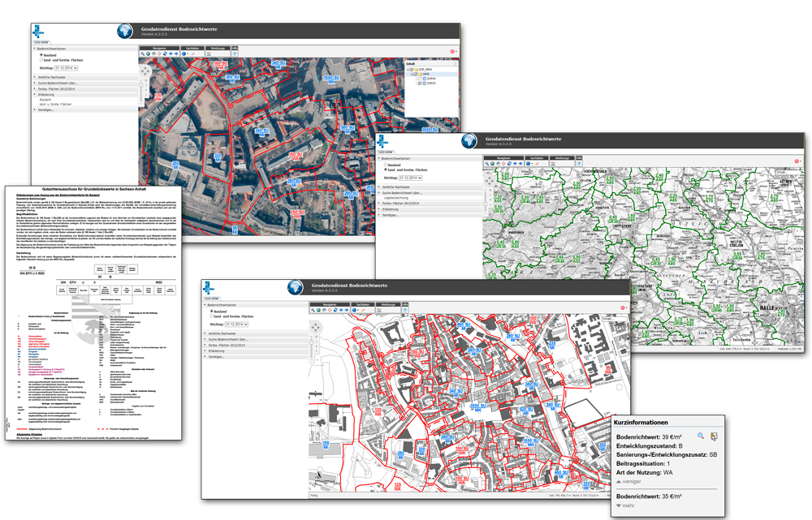Select land- und forstw. Flächen radio in aerial-photo window

(41, 60)
